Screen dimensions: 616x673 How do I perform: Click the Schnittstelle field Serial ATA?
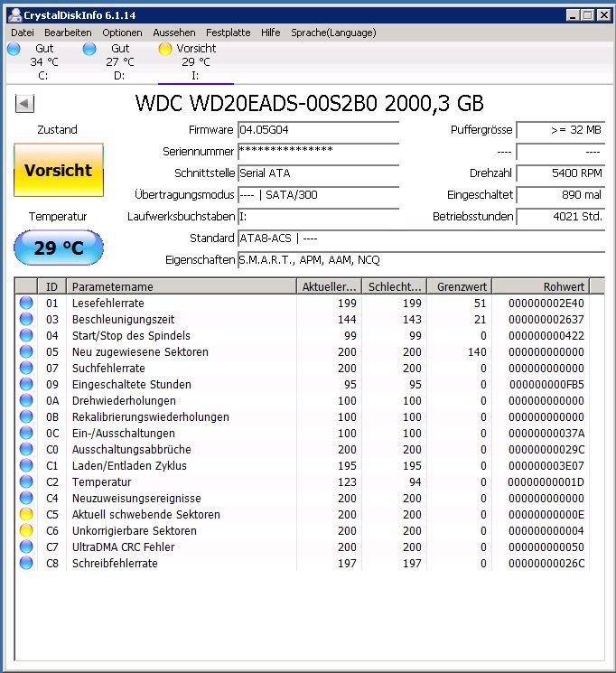coord(318,173)
